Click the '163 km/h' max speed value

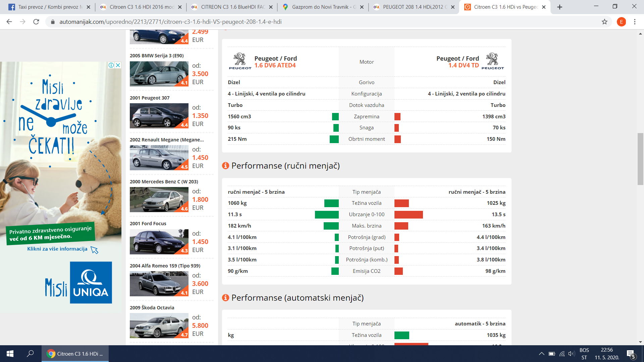click(x=494, y=226)
